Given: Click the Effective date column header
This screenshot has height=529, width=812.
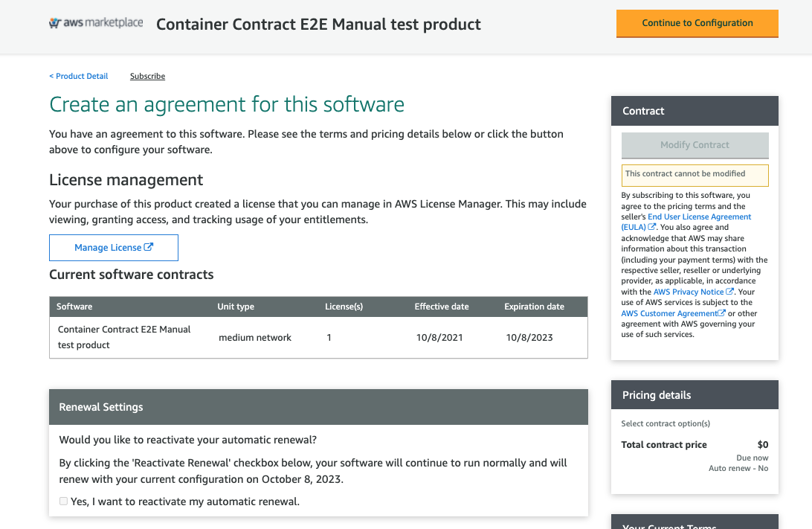Looking at the screenshot, I should click(442, 307).
